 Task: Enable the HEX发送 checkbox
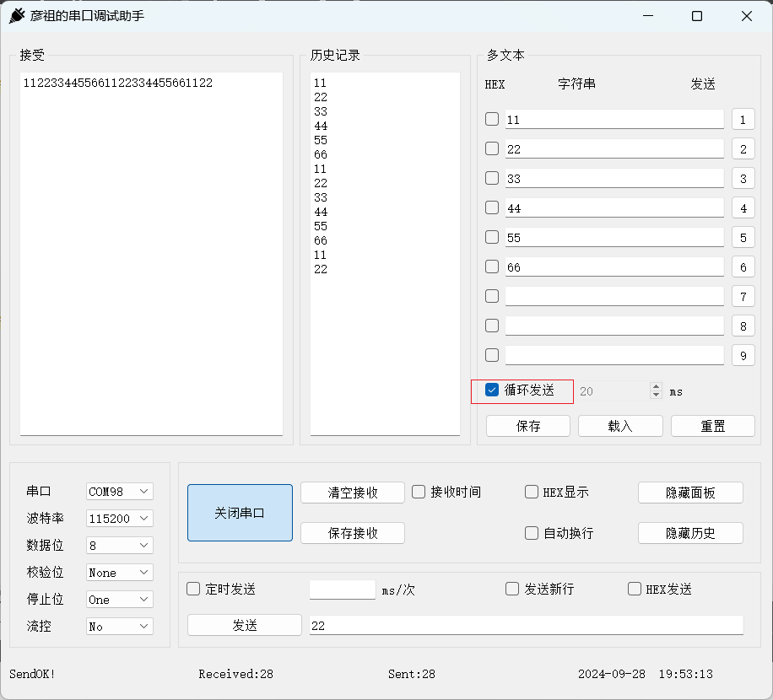pyautogui.click(x=635, y=590)
